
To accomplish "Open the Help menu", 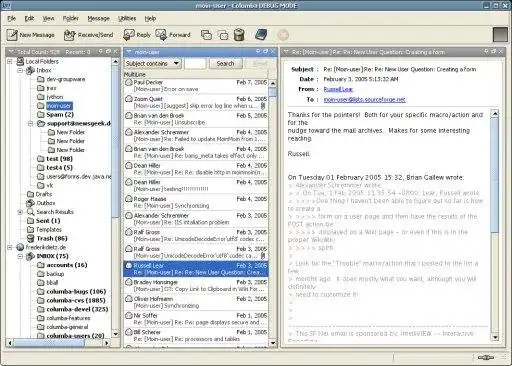I will 150,18.
